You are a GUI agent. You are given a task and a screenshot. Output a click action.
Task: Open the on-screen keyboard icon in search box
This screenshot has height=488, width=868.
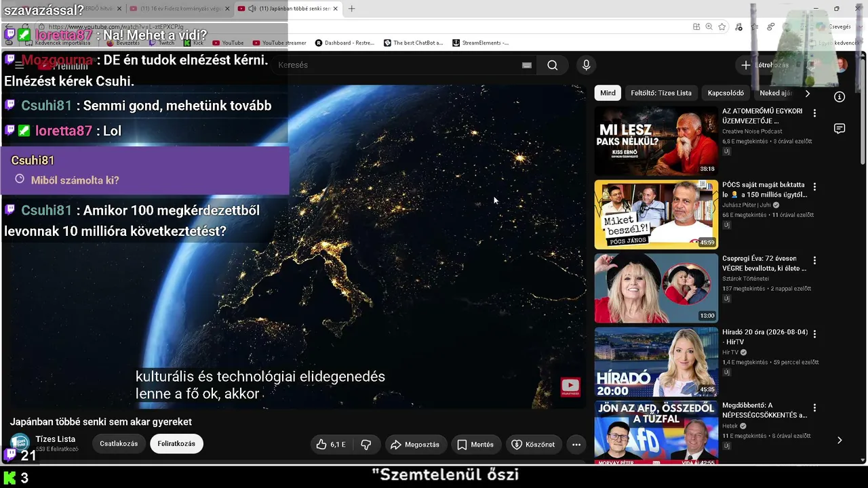click(x=527, y=65)
